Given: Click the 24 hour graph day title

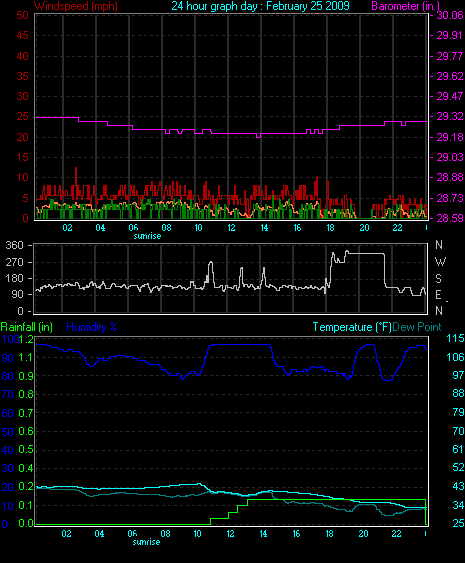Looking at the screenshot, I should 260,6.
